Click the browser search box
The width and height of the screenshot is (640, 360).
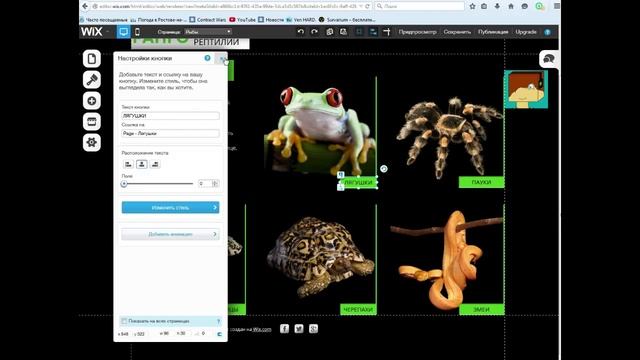(x=420, y=6)
